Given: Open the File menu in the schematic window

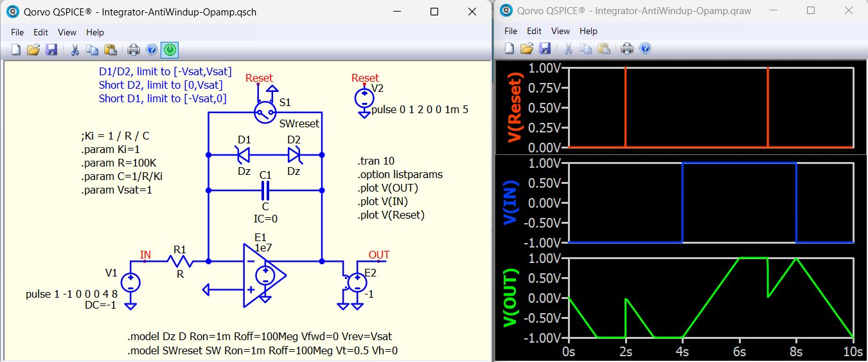Looking at the screenshot, I should (x=17, y=32).
